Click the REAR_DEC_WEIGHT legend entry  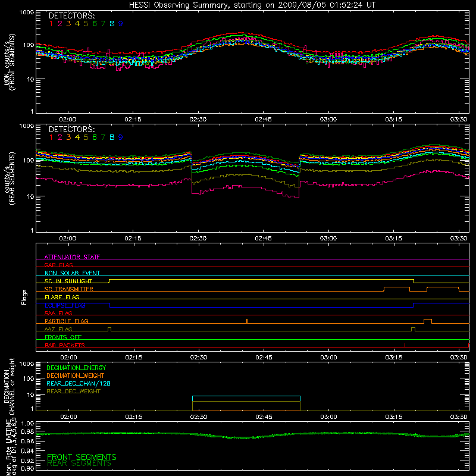pyautogui.click(x=73, y=392)
